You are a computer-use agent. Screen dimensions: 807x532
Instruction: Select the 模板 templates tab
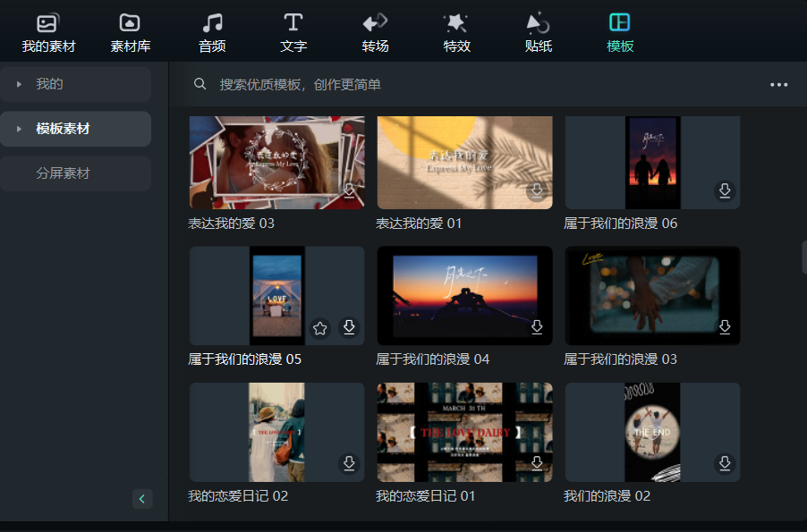[619, 32]
